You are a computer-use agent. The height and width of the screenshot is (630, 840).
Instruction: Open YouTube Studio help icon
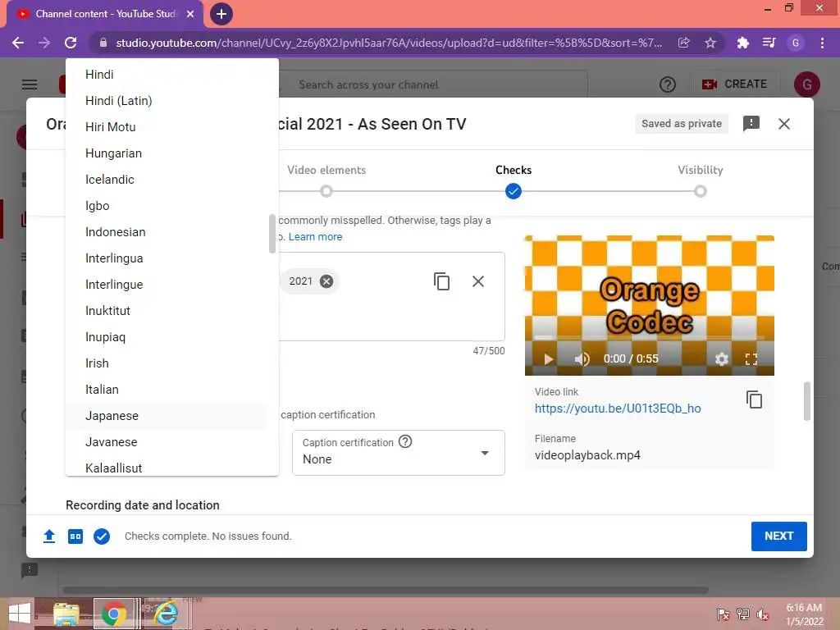point(668,84)
